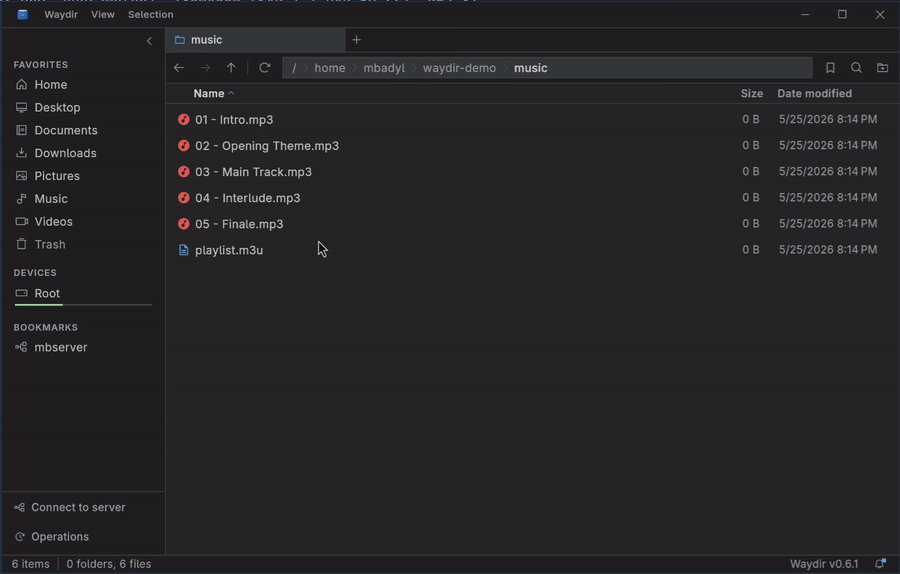Click the date modified of playlist.m3u
The height and width of the screenshot is (574, 900).
[828, 250]
